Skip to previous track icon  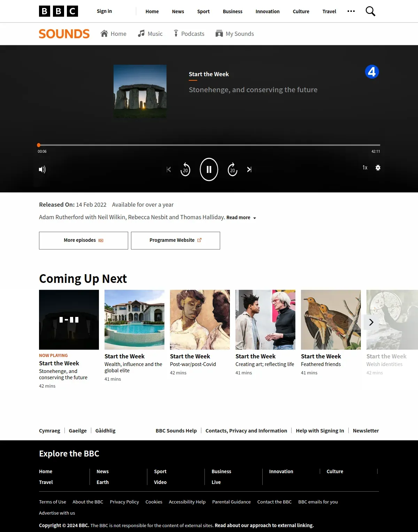pos(169,169)
